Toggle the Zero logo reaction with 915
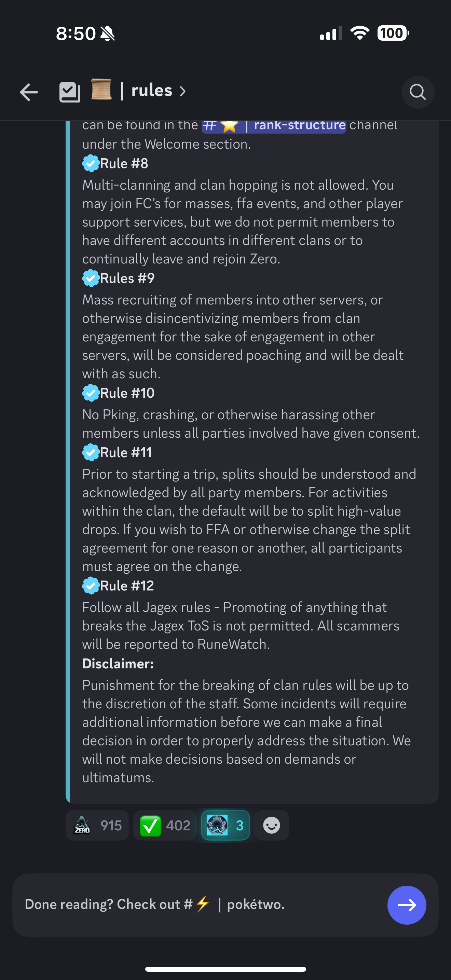Screen dimensions: 451x980 coord(97,825)
